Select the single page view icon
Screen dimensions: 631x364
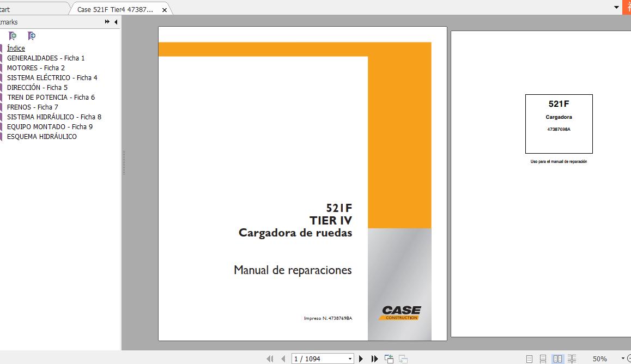click(x=529, y=359)
